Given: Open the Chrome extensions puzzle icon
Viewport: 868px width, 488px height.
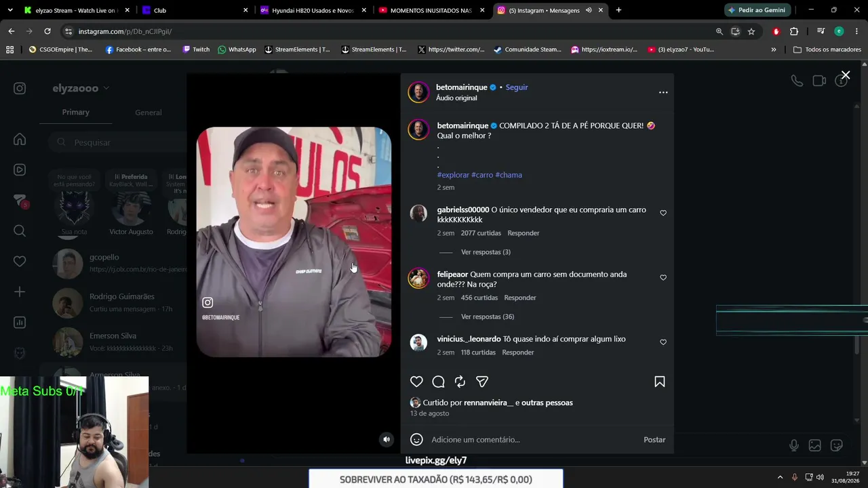Looking at the screenshot, I should tap(794, 31).
